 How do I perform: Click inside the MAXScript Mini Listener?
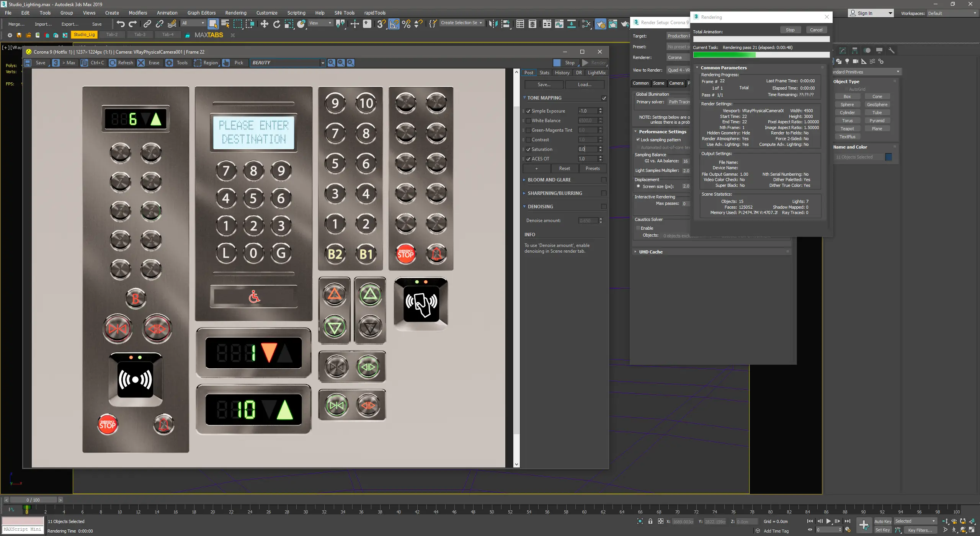[x=22, y=529]
